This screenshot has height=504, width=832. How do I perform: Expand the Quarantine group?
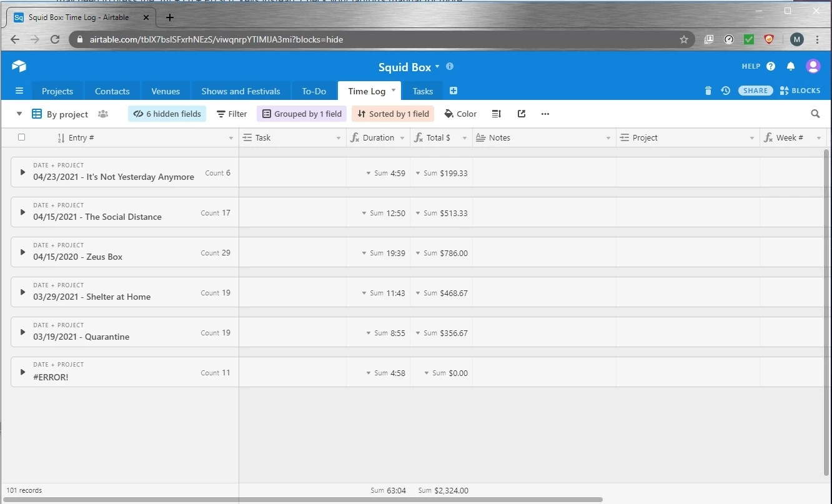[22, 332]
